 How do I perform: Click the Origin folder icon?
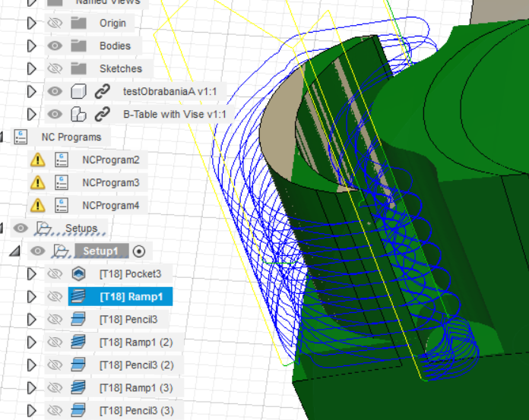(x=78, y=23)
